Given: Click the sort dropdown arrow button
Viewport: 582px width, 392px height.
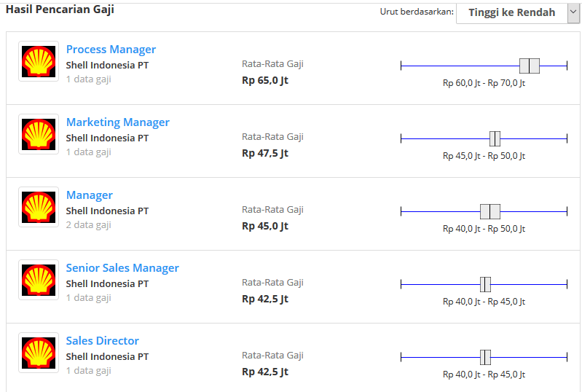Looking at the screenshot, I should point(573,12).
